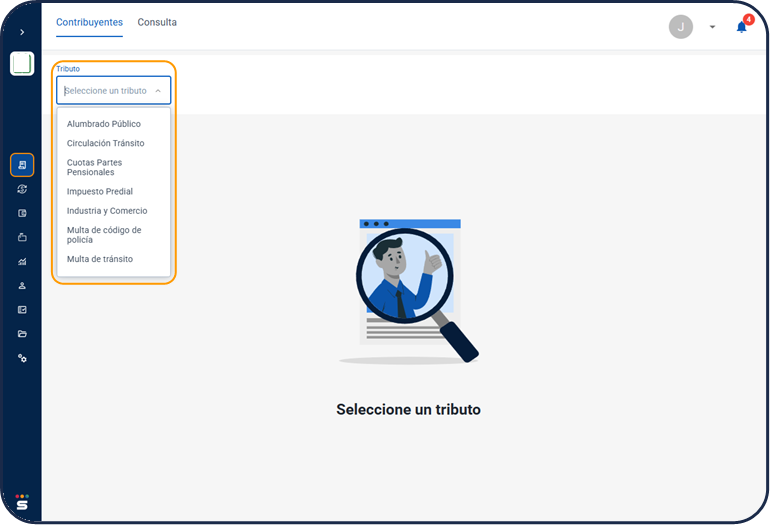Switch to the Consulta tab
Screen dimensions: 770x526
tap(157, 22)
